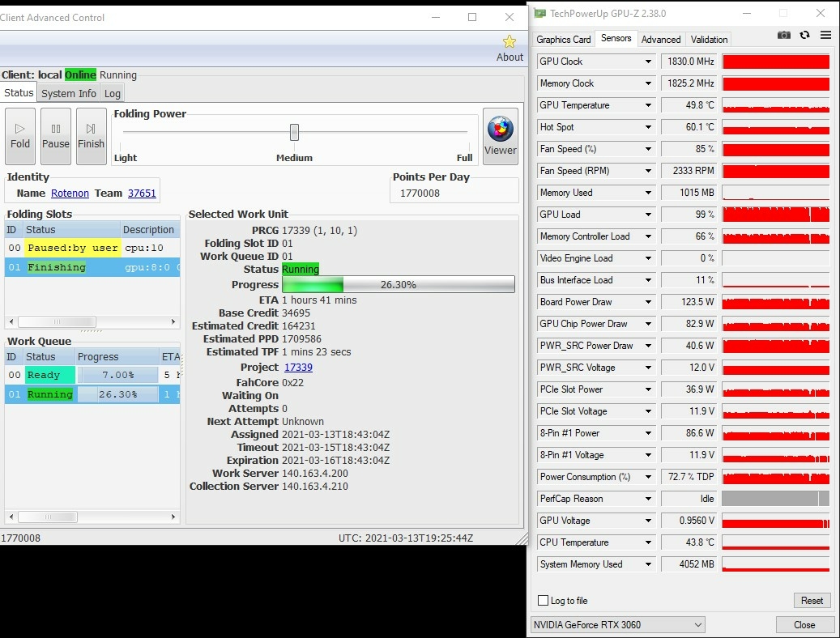Switch to the Sensors tab
The image size is (840, 638).
tap(616, 38)
